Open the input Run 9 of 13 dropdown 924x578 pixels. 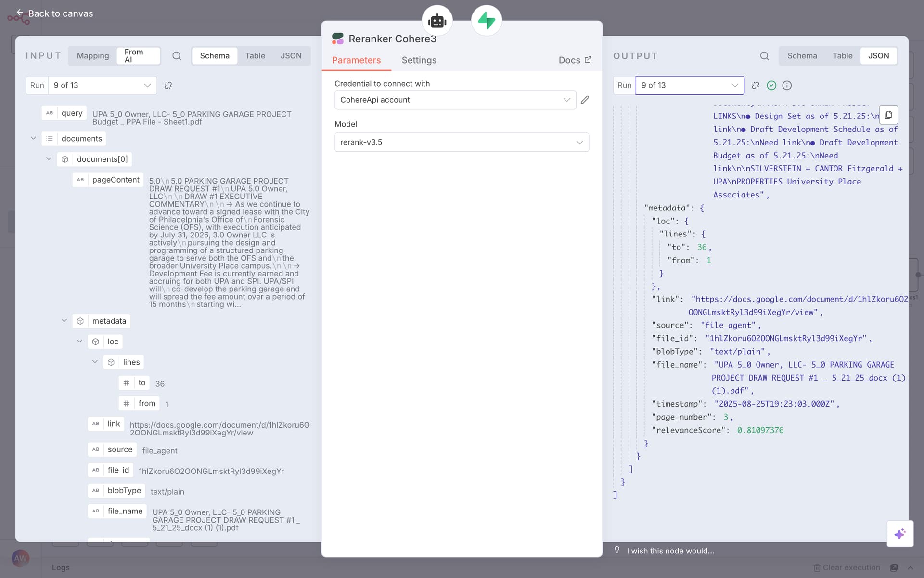103,85
